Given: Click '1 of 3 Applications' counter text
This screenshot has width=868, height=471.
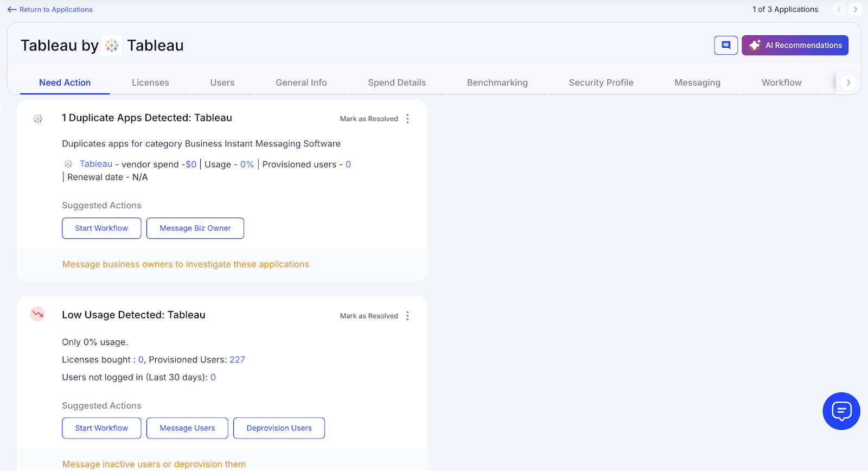Looking at the screenshot, I should pyautogui.click(x=785, y=9).
